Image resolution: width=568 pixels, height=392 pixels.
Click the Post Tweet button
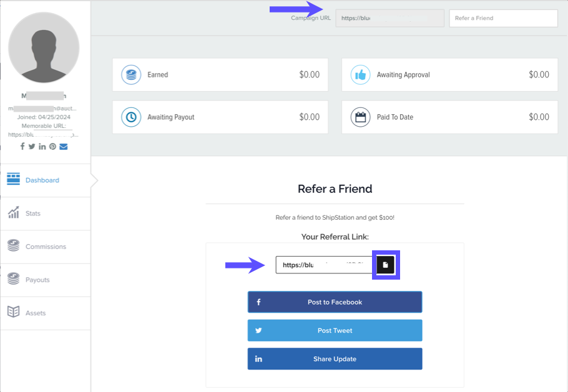click(335, 330)
